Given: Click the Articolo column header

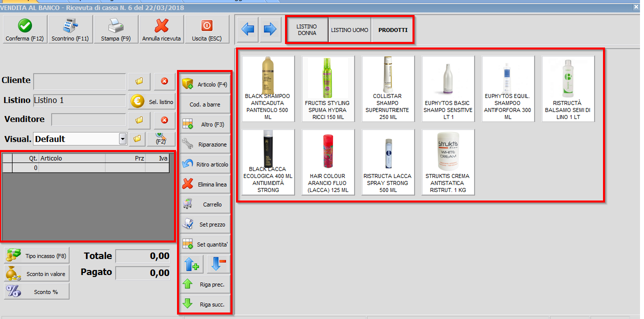Looking at the screenshot, I should pos(72,158).
